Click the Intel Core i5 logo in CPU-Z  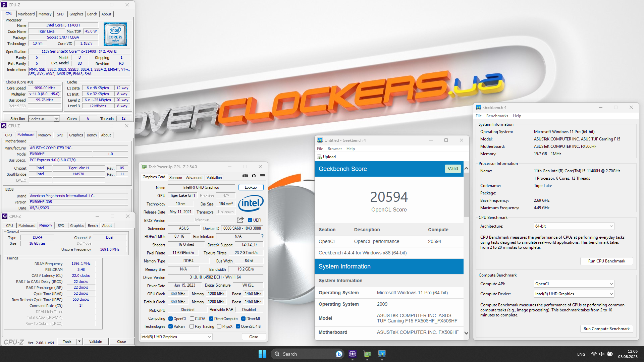pyautogui.click(x=115, y=34)
